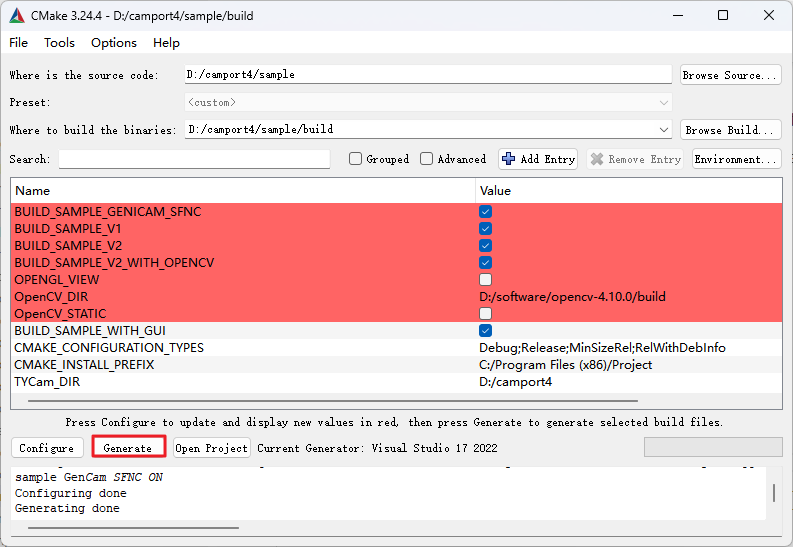Click the blue plus Add Entry icon
This screenshot has height=547, width=793.
point(509,159)
